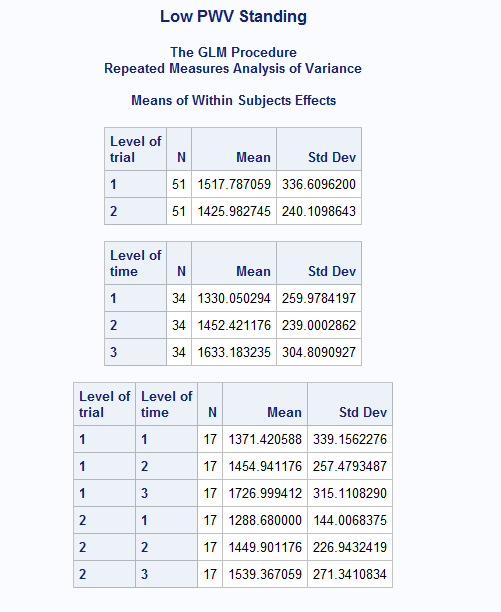
Task: Click time level 3 in 1633.183235 row
Action: point(114,352)
